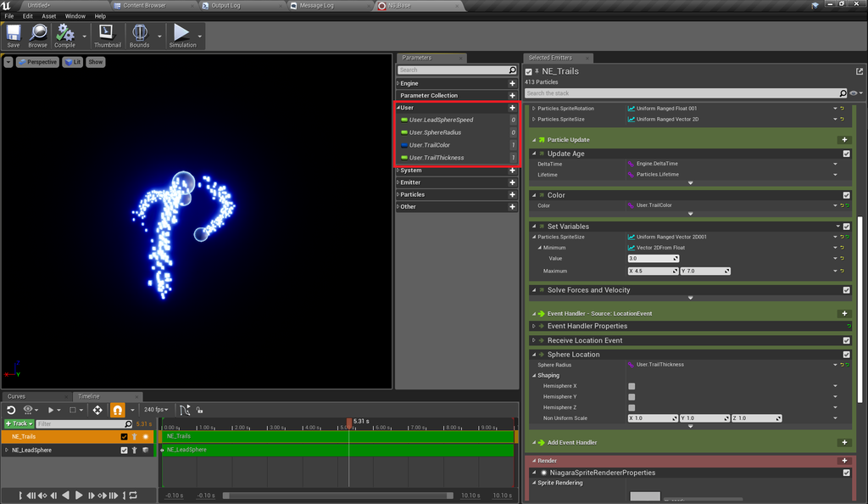Click the pin icon next to NE_Trails title
The width and height of the screenshot is (868, 504).
click(x=537, y=71)
